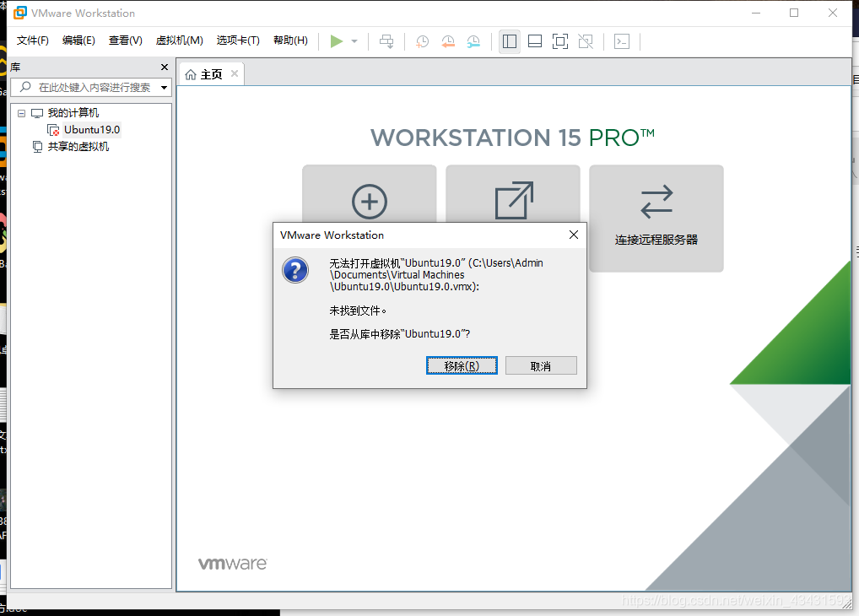Open the 选项卡(T) menu
Viewport: 859px width, 616px height.
(238, 41)
